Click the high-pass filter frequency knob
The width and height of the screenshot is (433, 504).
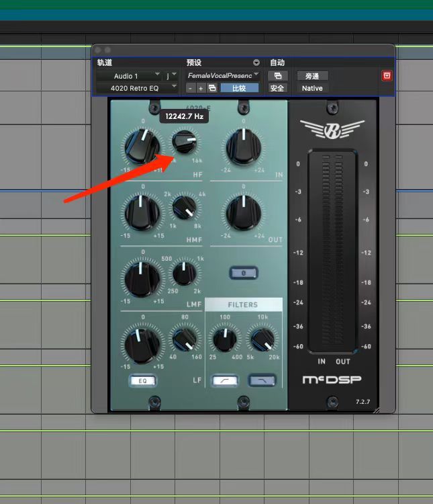pos(225,339)
